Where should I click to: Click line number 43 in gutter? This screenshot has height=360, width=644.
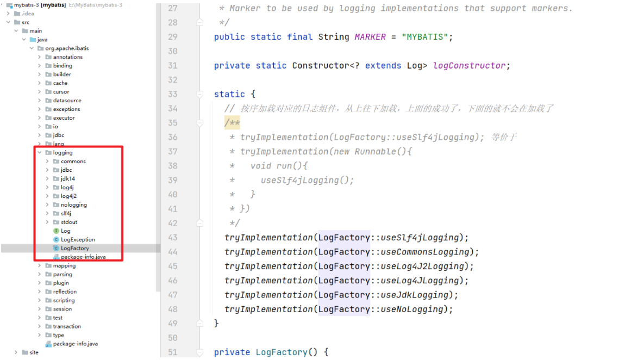click(x=172, y=238)
